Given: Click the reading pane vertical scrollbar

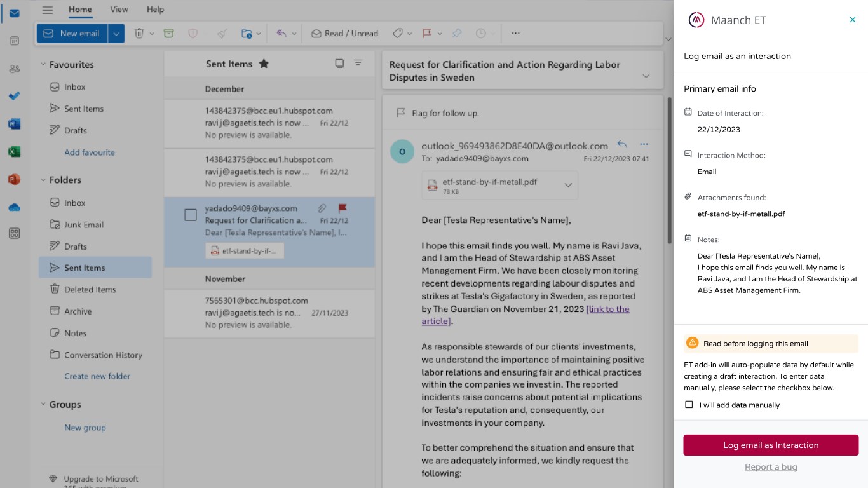Looking at the screenshot, I should [x=669, y=172].
